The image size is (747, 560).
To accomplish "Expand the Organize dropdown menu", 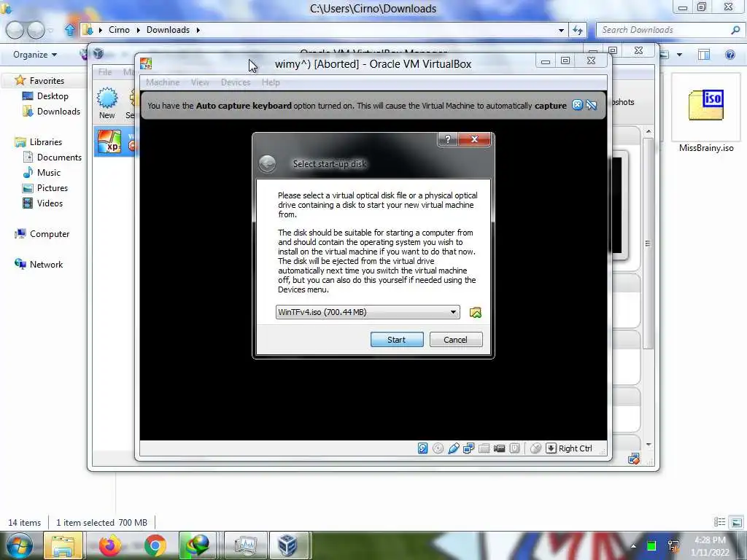I will (35, 55).
